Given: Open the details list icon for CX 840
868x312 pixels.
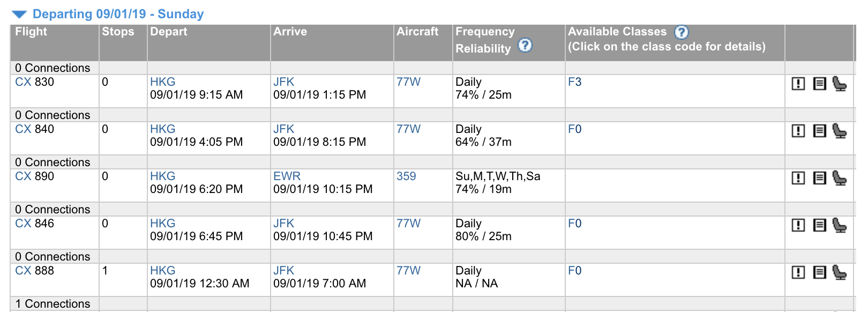Looking at the screenshot, I should pyautogui.click(x=819, y=131).
